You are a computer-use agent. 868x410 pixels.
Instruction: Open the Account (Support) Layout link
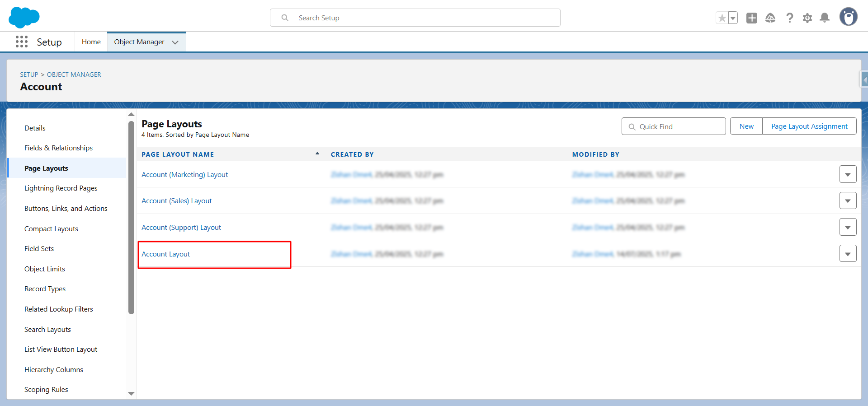(x=181, y=228)
